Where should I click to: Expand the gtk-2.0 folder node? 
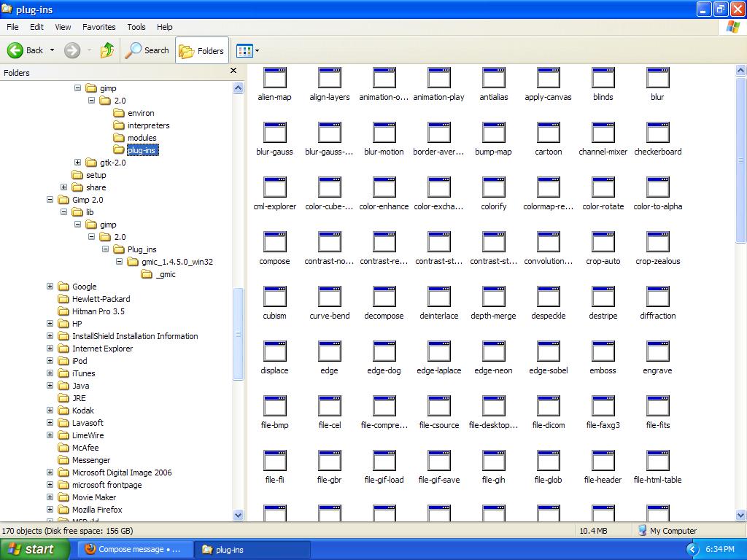point(77,163)
